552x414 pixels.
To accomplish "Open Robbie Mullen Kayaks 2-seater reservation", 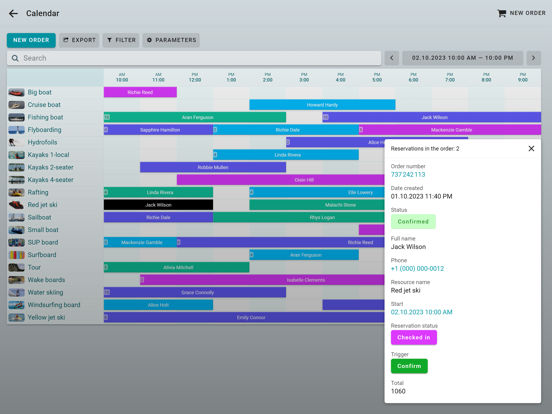I will pyautogui.click(x=213, y=167).
